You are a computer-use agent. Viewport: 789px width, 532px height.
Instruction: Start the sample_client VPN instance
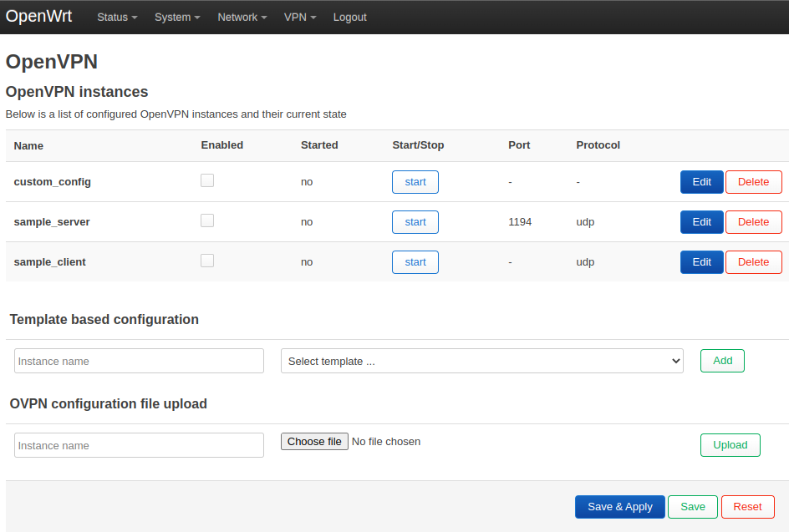415,262
